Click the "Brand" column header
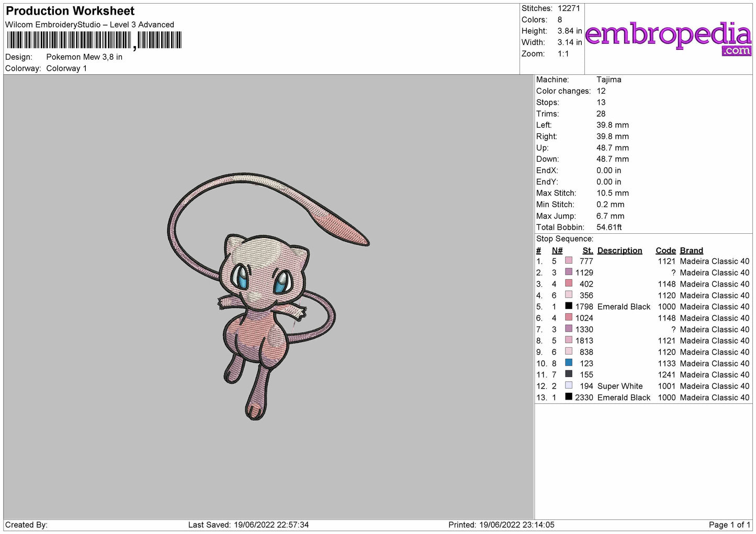756x534 pixels. click(x=691, y=251)
